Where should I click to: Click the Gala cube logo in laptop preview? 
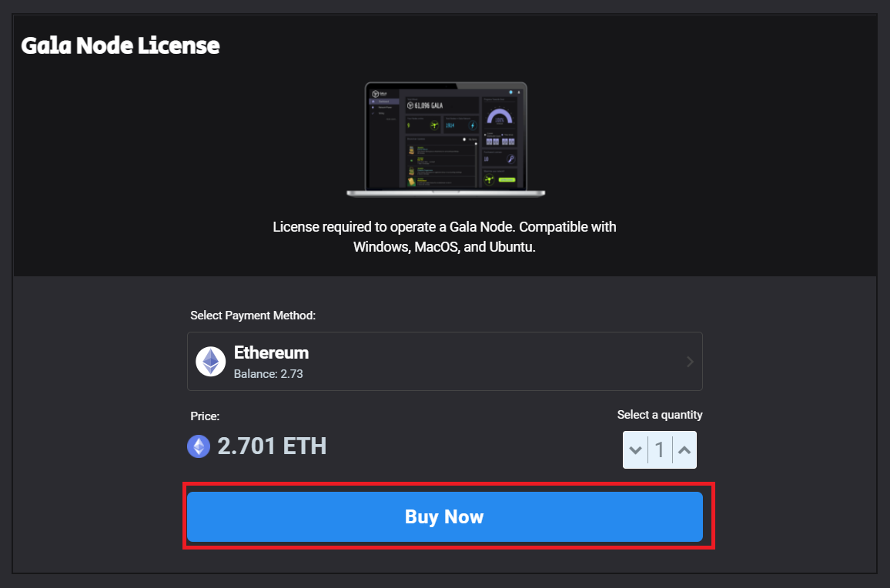(x=376, y=94)
